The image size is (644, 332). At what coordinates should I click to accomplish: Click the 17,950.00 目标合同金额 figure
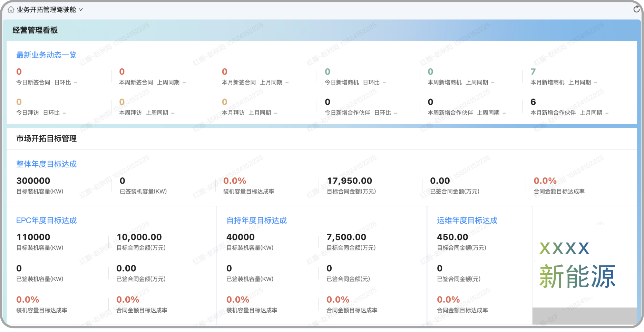349,180
